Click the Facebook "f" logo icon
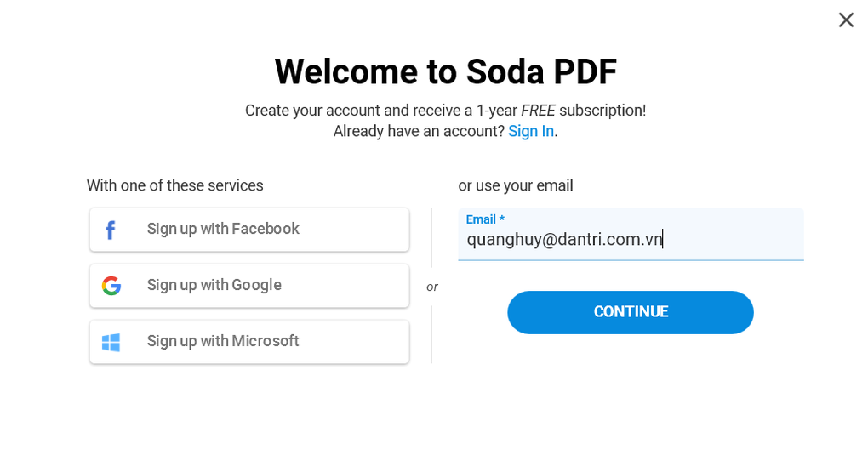The width and height of the screenshot is (868, 455). point(110,230)
